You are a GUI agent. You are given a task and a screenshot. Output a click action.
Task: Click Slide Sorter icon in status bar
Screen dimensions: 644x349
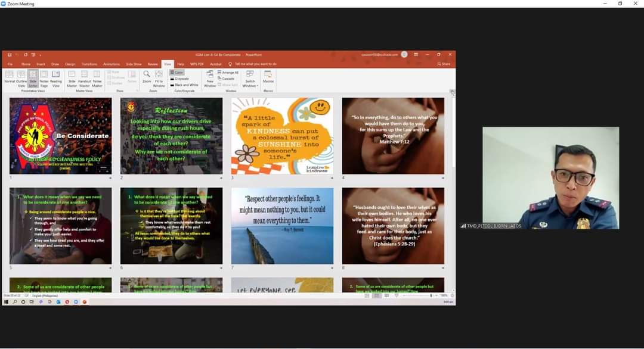click(x=377, y=295)
